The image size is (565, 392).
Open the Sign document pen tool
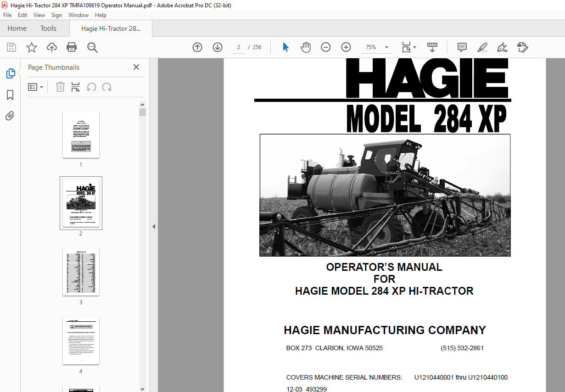tap(502, 47)
